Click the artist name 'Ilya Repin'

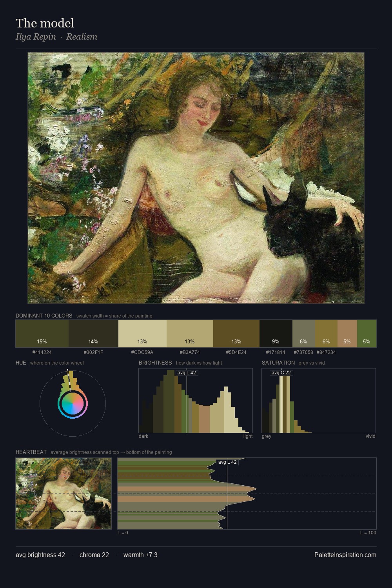tap(36, 37)
